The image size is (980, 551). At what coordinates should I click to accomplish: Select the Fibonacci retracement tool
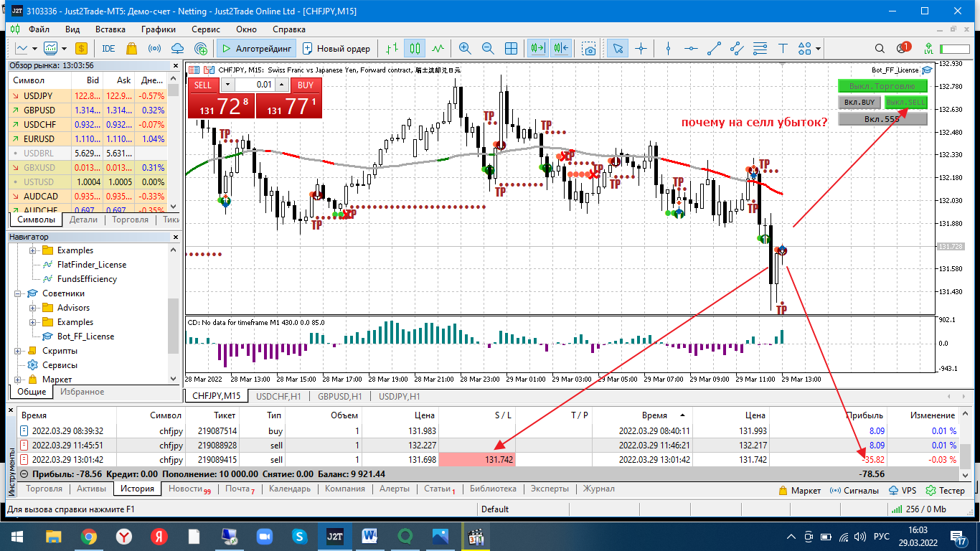point(760,49)
